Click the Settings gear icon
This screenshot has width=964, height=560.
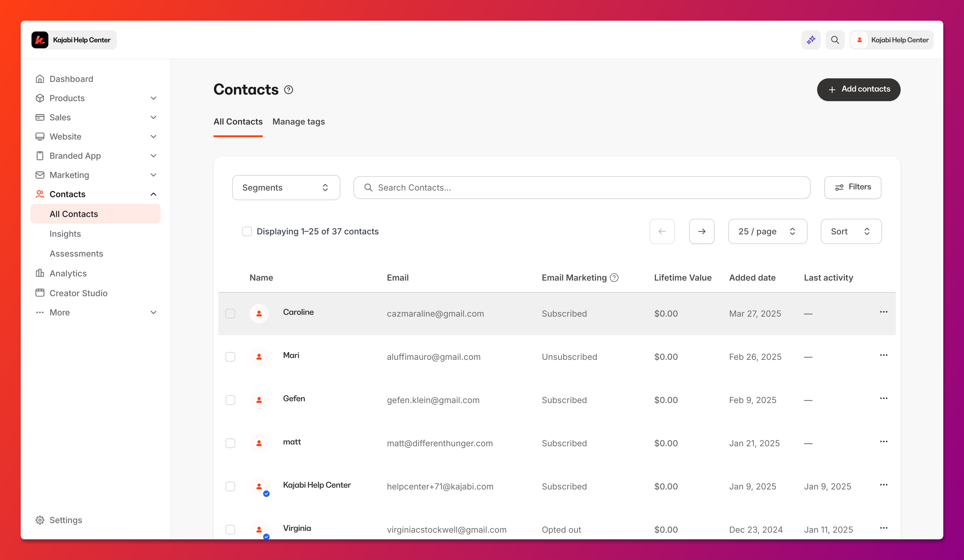click(40, 520)
